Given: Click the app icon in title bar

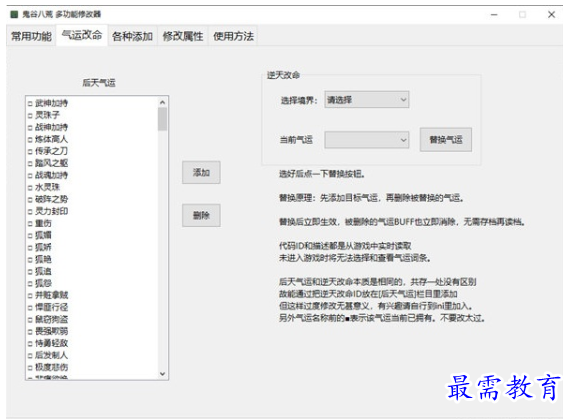Looking at the screenshot, I should pyautogui.click(x=14, y=14).
